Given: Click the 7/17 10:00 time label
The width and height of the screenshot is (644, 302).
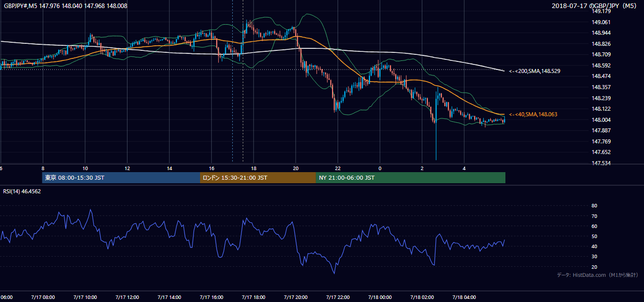Looking at the screenshot, I should (85, 297).
